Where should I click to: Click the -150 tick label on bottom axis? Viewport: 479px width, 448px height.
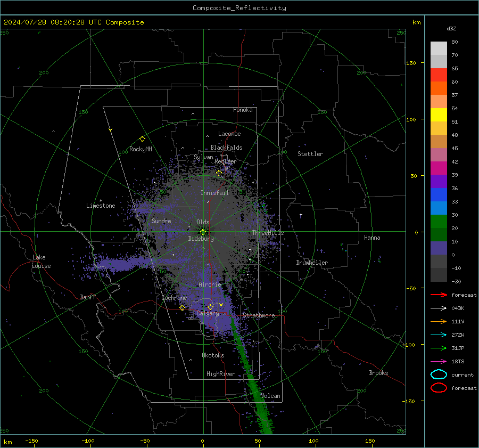[31, 441]
